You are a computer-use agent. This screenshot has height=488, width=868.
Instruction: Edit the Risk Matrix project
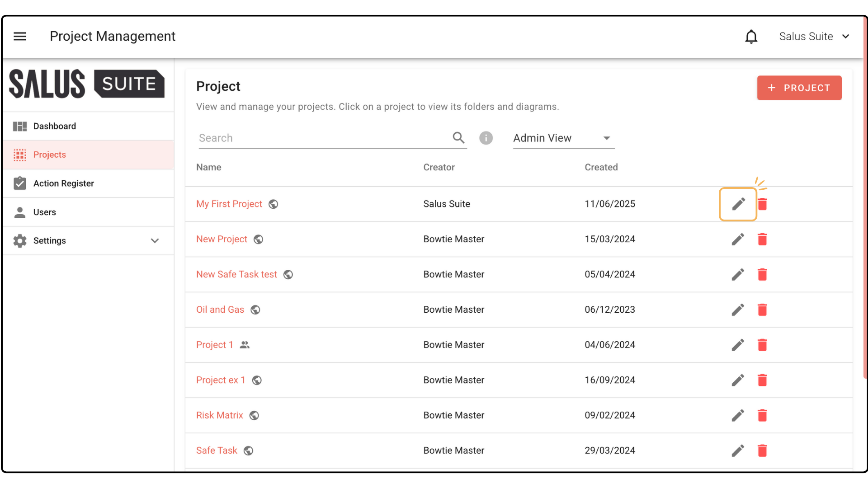[738, 416]
